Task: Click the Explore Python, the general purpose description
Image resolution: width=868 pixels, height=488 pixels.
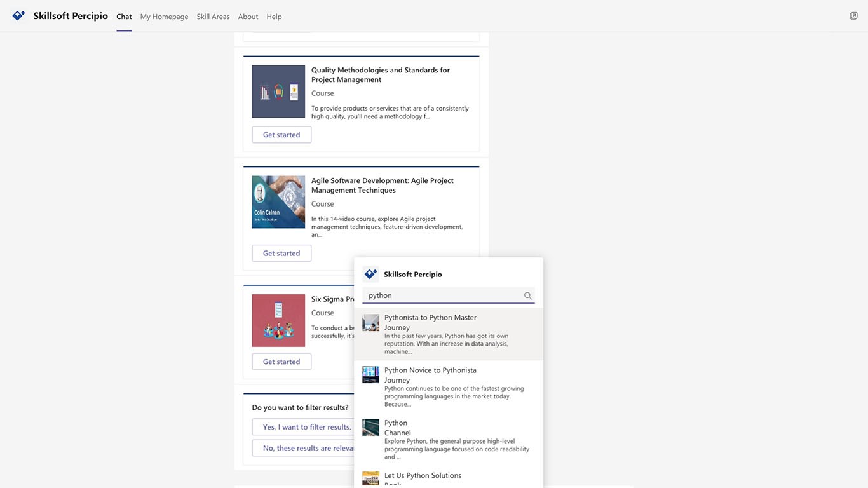Action: (x=457, y=449)
